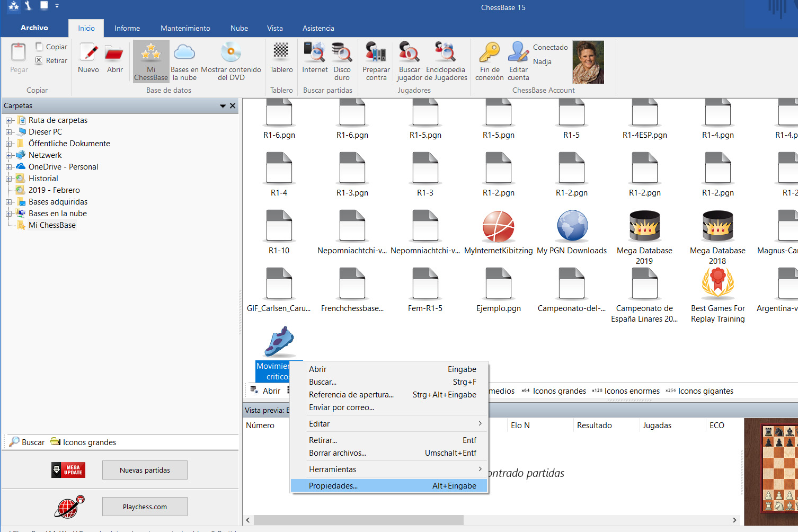Select My PGN Downloads globe icon
This screenshot has height=532, width=798.
tap(572, 227)
